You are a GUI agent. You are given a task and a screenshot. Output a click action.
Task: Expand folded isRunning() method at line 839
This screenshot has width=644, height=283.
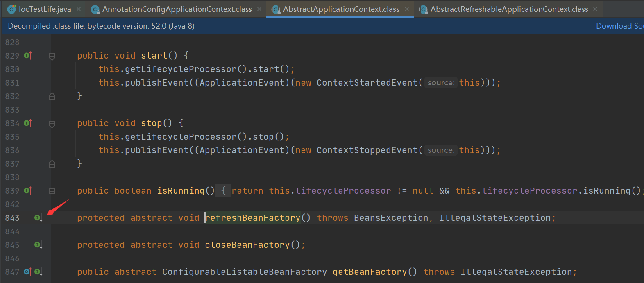click(52, 191)
